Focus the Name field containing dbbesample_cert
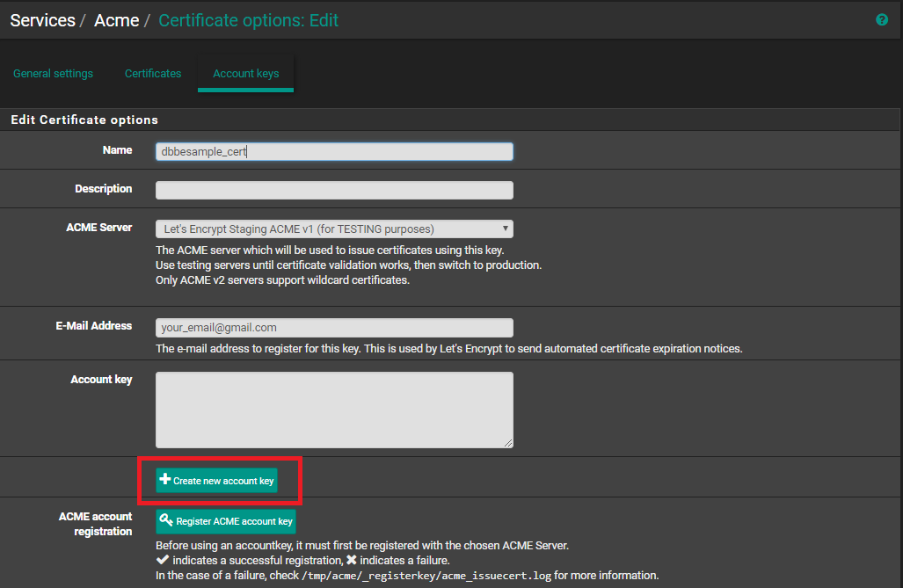 pyautogui.click(x=334, y=152)
